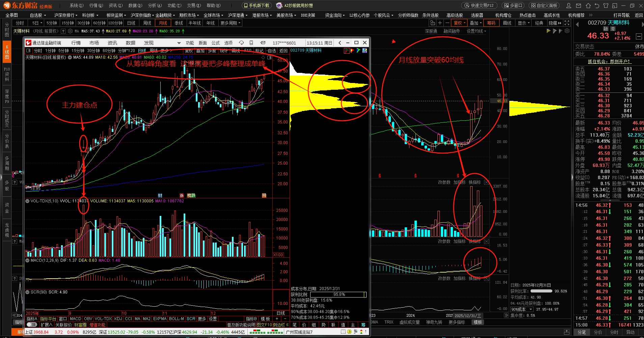Click 改参数 on the MACD sub-chart

pyautogui.click(x=444, y=241)
